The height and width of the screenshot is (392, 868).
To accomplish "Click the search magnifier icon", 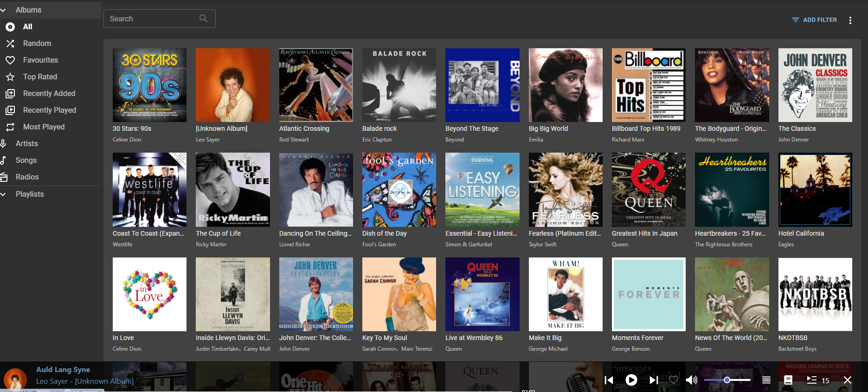I will pos(203,19).
